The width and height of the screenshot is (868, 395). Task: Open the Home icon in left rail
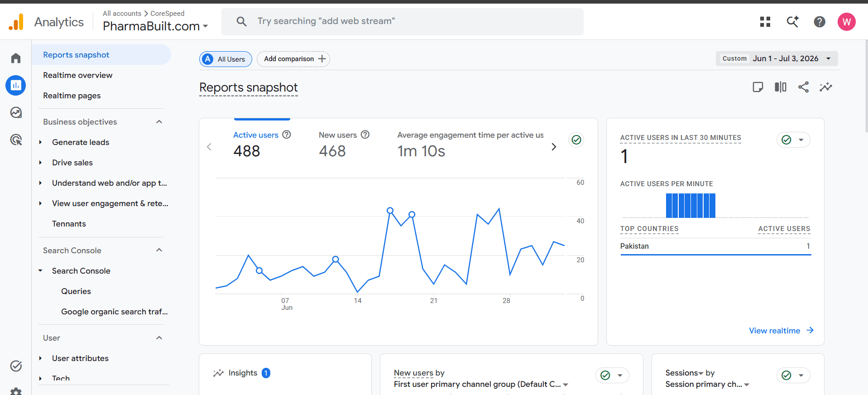point(16,58)
